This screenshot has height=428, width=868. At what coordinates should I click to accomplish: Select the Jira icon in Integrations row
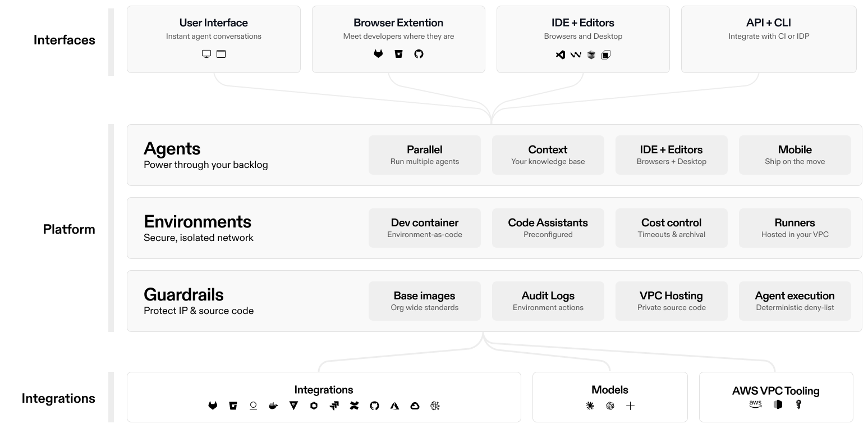pyautogui.click(x=334, y=406)
